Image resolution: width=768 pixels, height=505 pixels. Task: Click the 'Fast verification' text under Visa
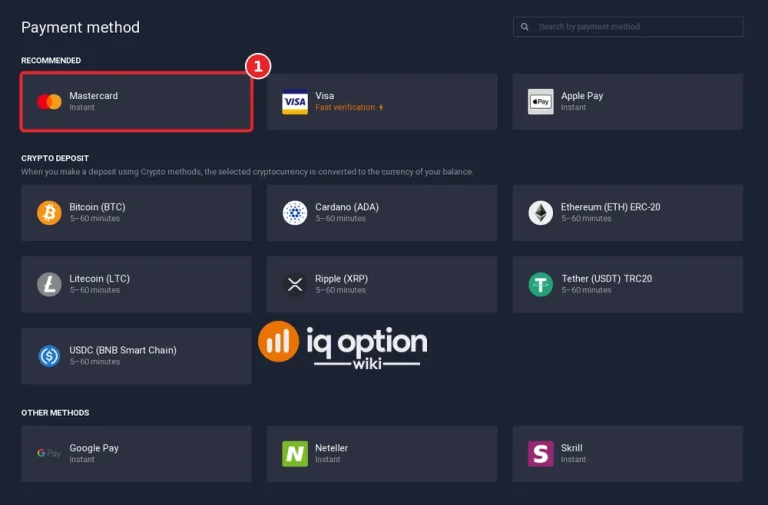point(345,107)
